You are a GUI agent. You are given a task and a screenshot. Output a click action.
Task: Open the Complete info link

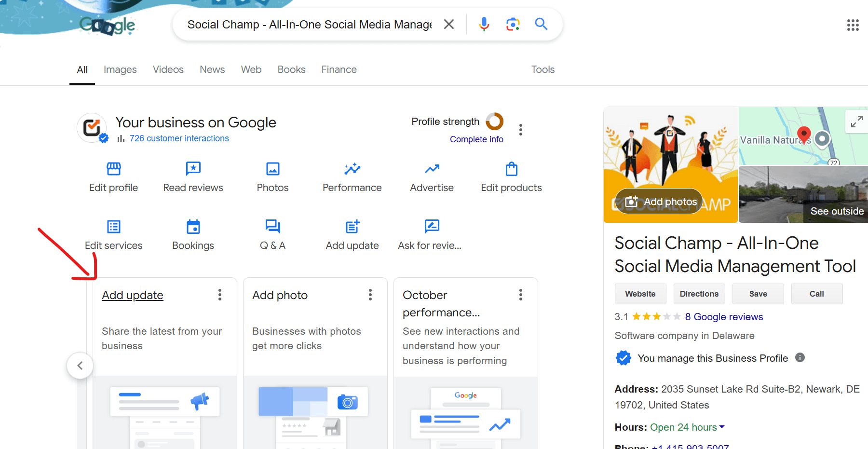(x=476, y=139)
